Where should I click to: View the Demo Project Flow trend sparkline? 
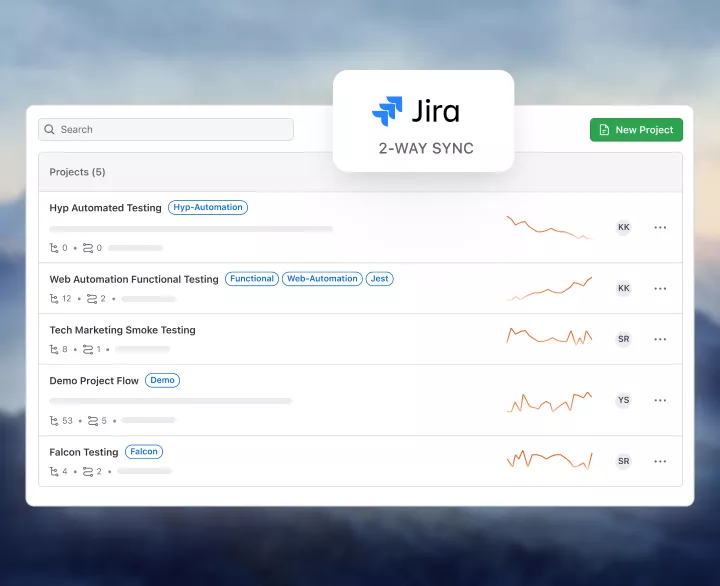click(550, 402)
